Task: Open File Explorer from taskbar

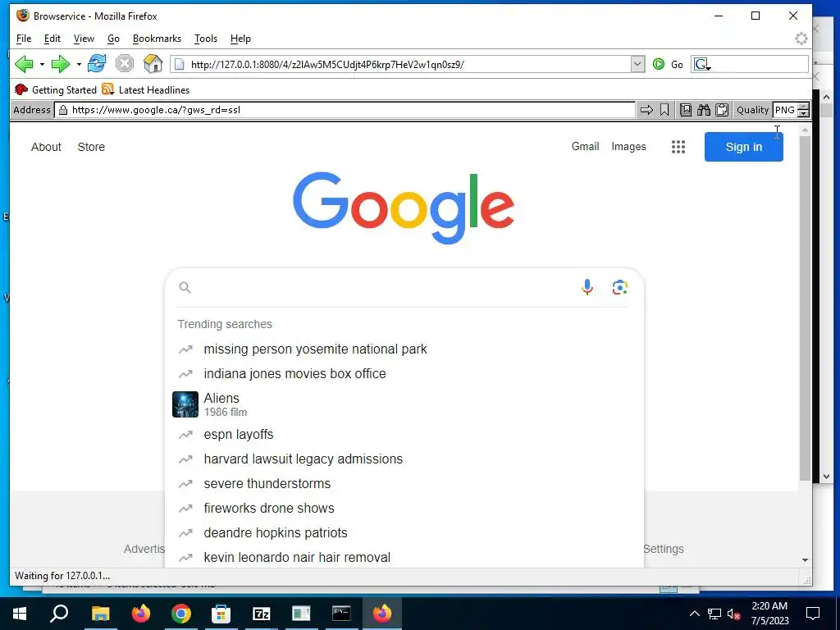Action: point(100,614)
